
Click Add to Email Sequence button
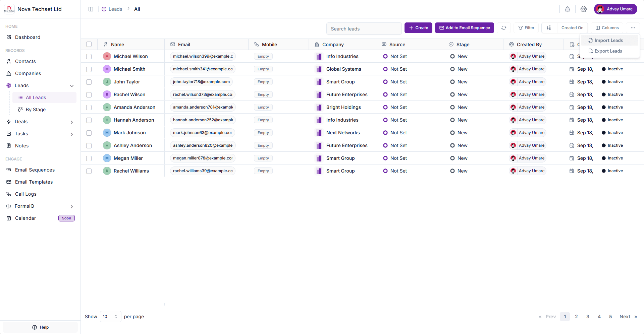(x=464, y=28)
